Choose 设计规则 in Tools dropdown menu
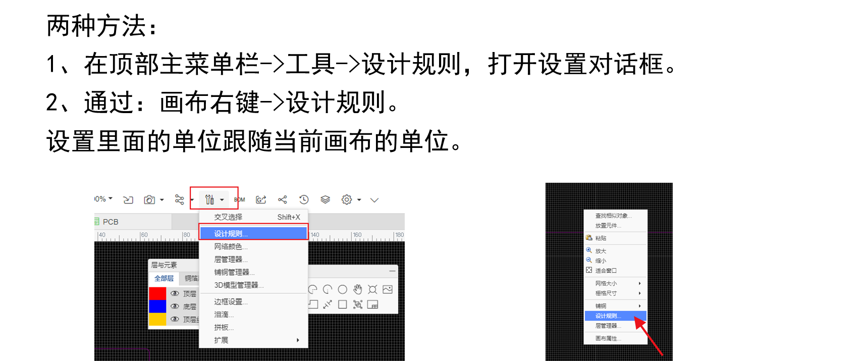Screen dimensions: 868x361 (x=254, y=233)
